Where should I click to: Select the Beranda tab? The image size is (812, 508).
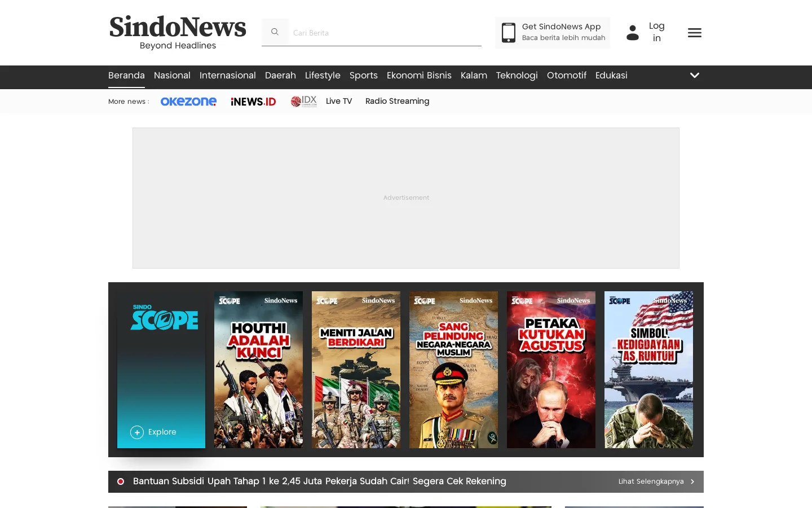126,76
